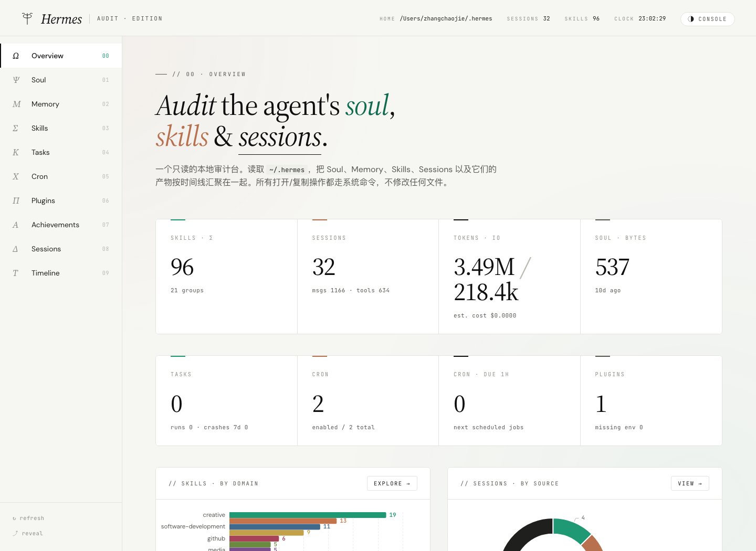Select the K glyph icon beside Tasks
756x551 pixels.
16,152
